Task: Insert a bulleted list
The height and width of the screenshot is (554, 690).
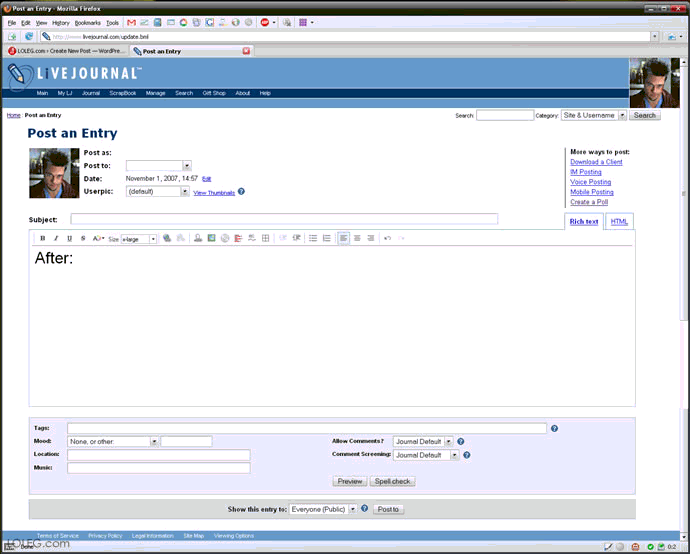Action: point(313,238)
